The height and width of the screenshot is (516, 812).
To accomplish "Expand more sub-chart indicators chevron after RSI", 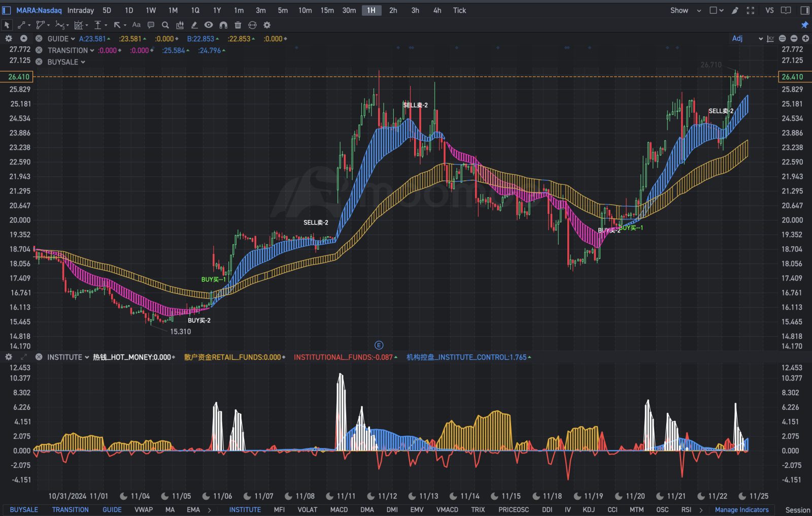I will (x=701, y=509).
